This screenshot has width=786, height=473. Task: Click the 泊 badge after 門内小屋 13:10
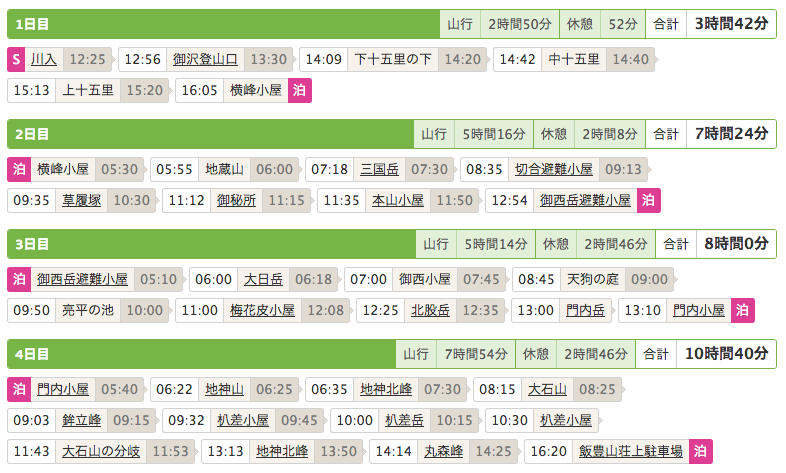[x=742, y=310]
